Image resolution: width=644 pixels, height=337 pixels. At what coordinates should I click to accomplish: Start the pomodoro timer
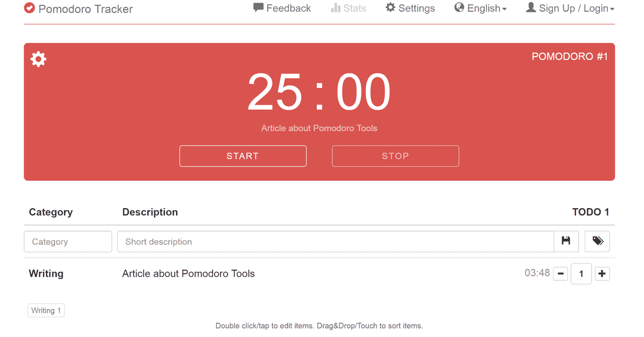coord(243,156)
